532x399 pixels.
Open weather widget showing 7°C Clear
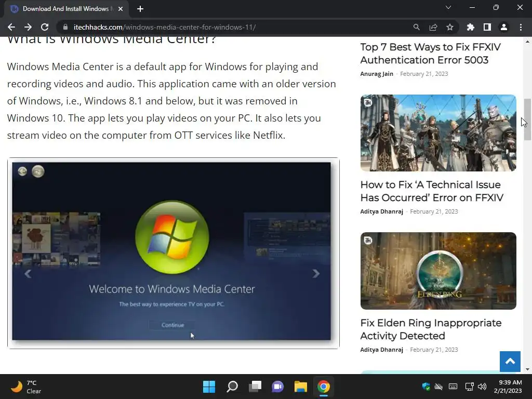(x=26, y=387)
